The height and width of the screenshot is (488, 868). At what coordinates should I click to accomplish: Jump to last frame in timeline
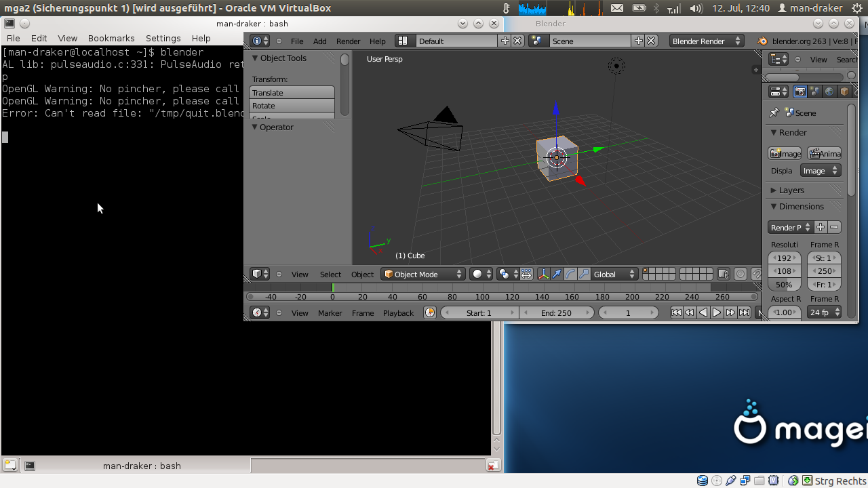744,312
